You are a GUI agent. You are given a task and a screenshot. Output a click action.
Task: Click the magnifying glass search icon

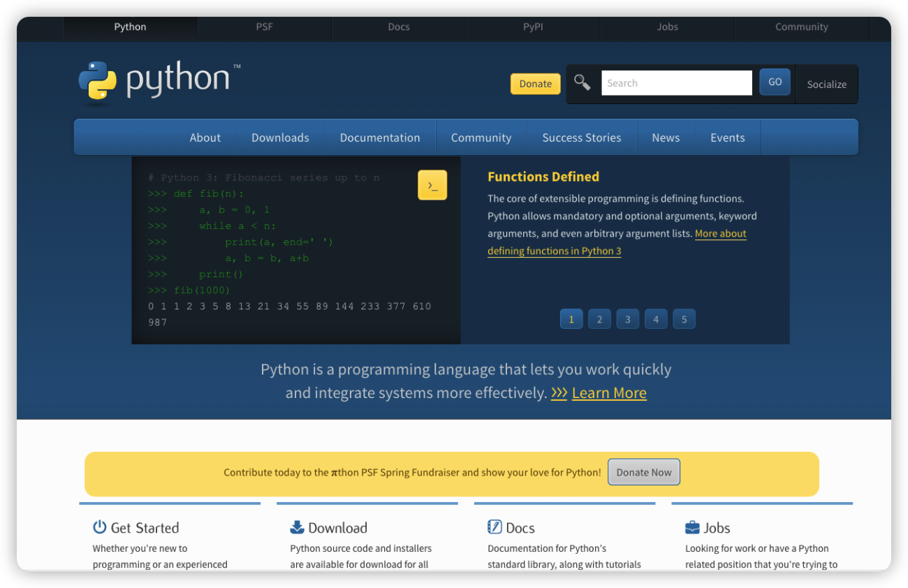[582, 82]
